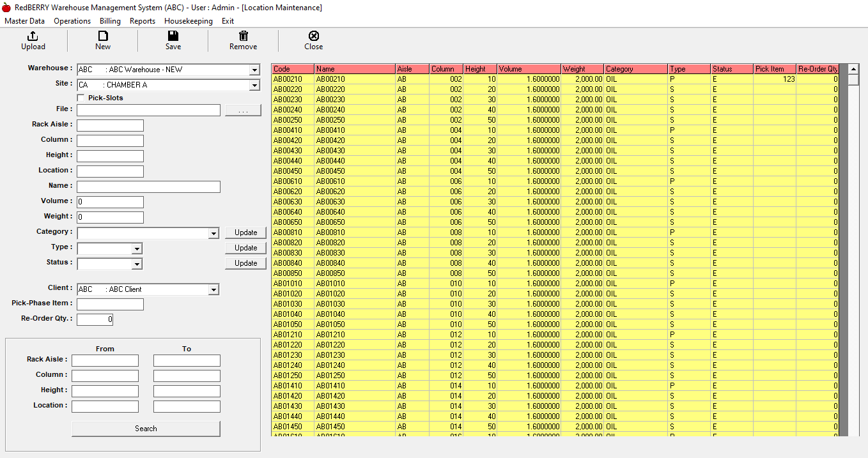
Task: Click the Volume input field
Action: [x=110, y=202]
